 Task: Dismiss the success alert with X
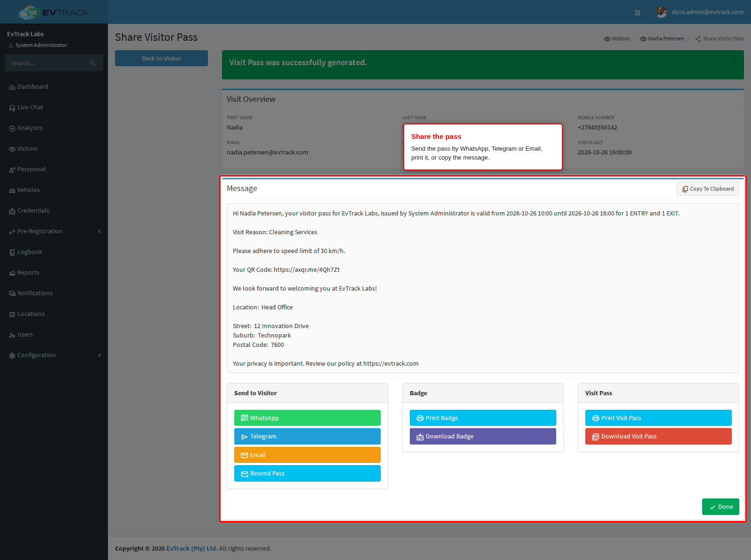click(x=734, y=62)
